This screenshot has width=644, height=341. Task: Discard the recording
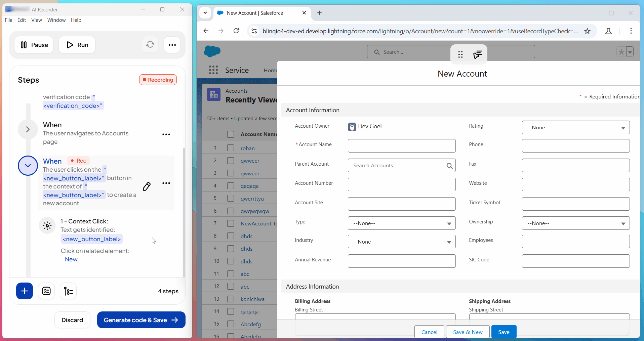(x=72, y=320)
